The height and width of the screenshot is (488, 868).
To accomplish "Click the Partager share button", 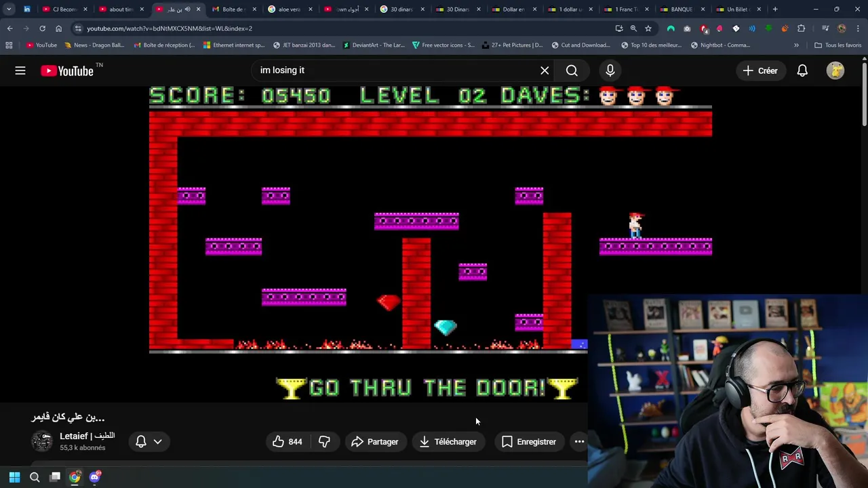I will click(375, 442).
